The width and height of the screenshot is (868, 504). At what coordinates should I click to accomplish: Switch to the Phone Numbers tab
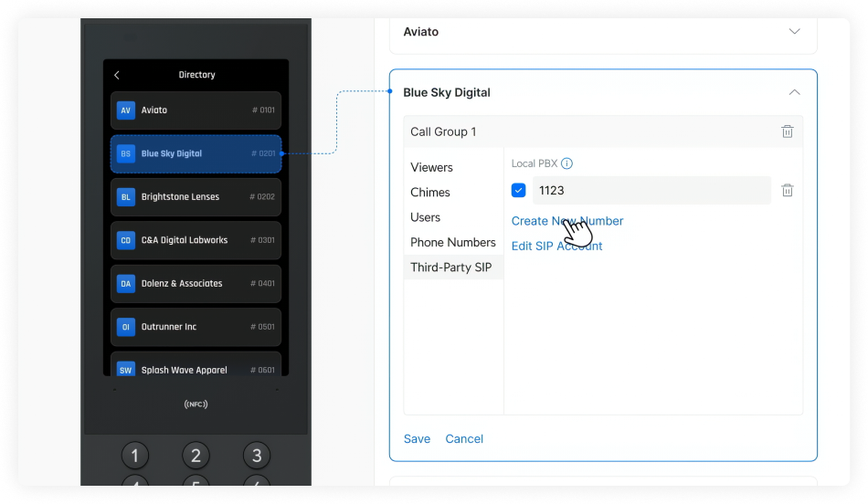pyautogui.click(x=452, y=242)
